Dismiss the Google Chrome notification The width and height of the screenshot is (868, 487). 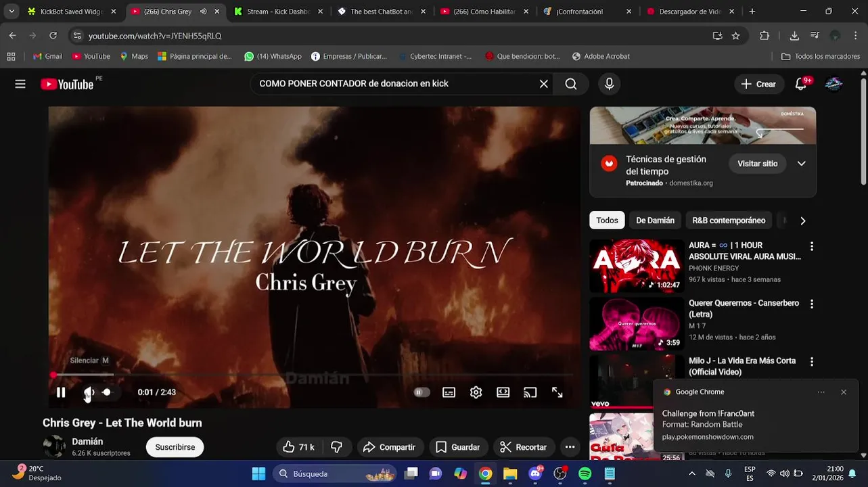[844, 392]
